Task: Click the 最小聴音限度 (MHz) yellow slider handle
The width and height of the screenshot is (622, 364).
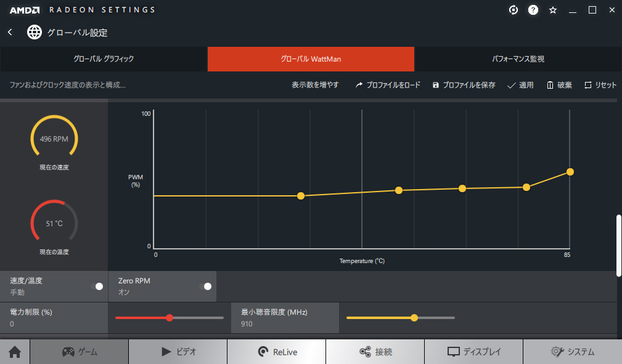Action: [x=414, y=318]
